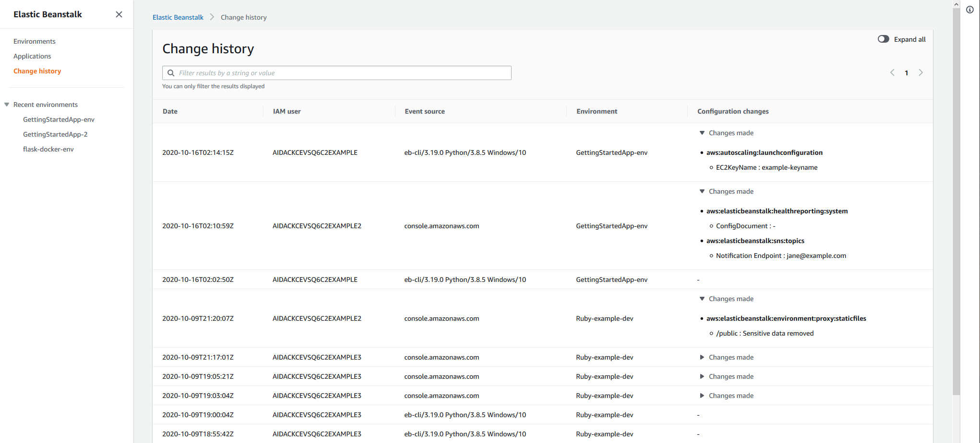Image resolution: width=980 pixels, height=443 pixels.
Task: Open the GettingStartedApp-2 recent environment
Action: [55, 134]
